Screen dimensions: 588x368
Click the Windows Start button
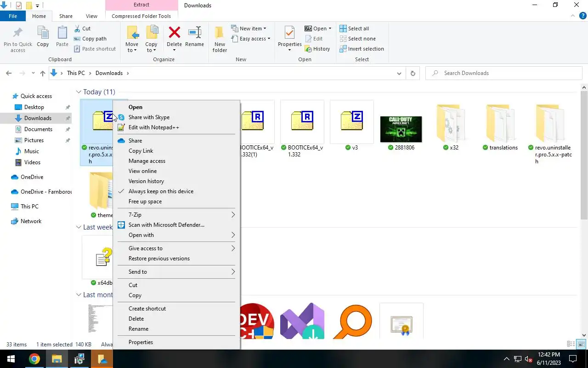tap(11, 359)
